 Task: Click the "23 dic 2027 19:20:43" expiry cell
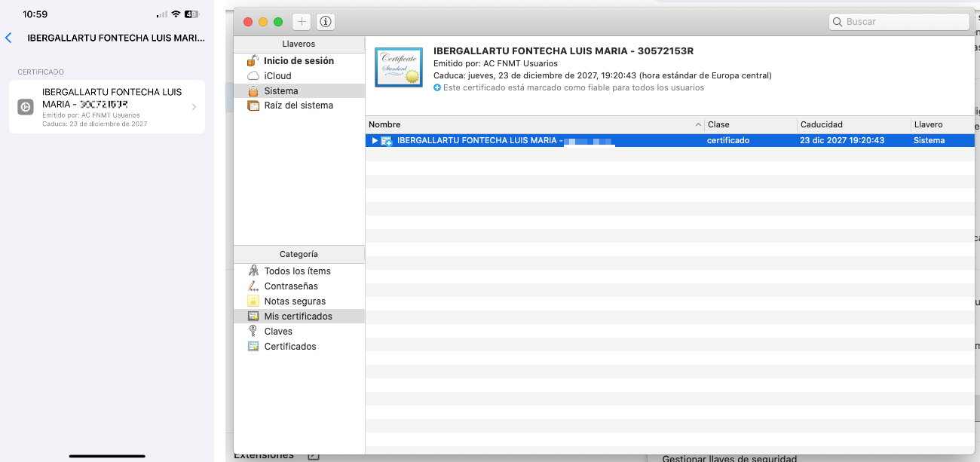(842, 140)
